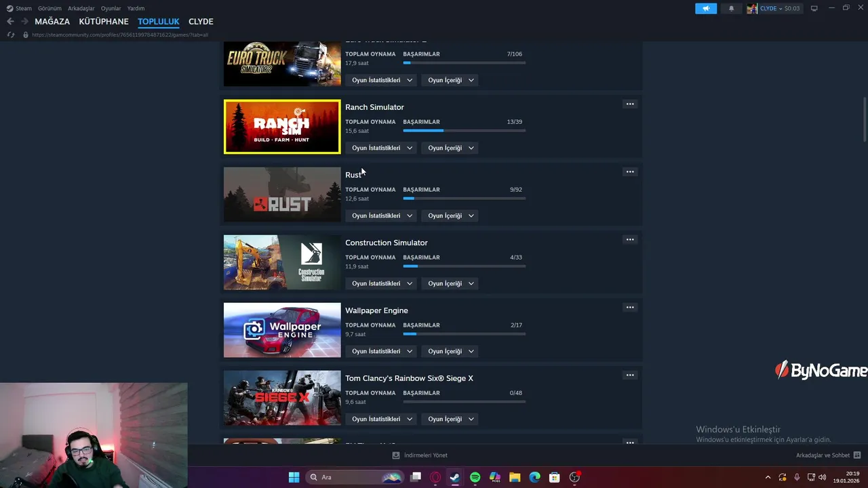Click Rust achievements progress bar
The width and height of the screenshot is (868, 488).
click(x=465, y=199)
